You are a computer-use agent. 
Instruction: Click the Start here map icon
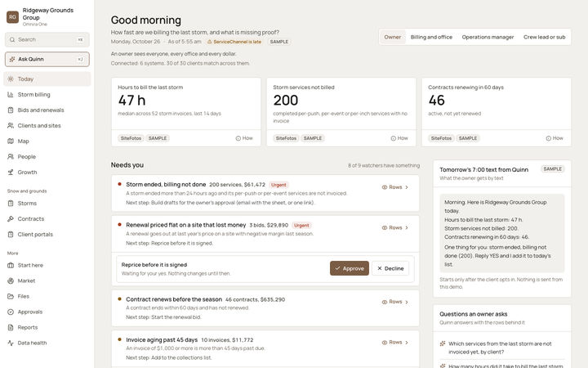(11, 265)
